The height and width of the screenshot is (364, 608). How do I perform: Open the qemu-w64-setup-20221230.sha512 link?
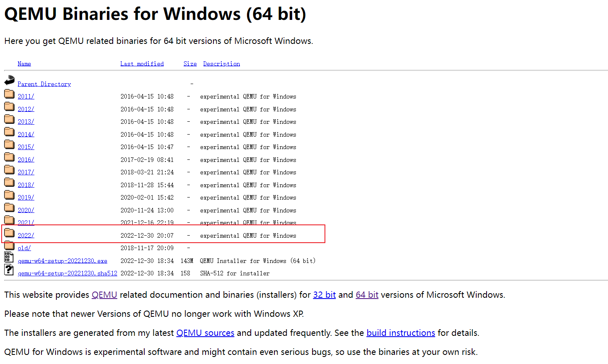pos(68,273)
